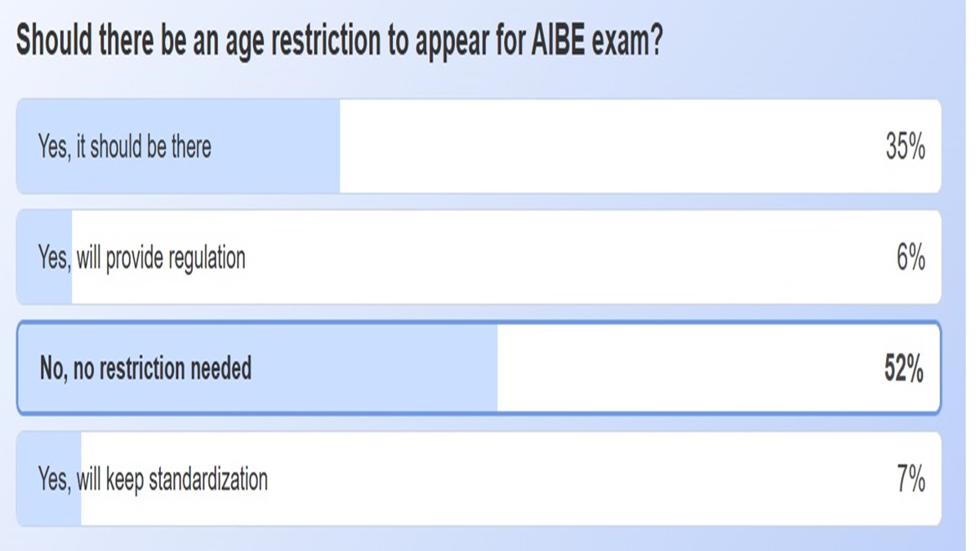Image resolution: width=980 pixels, height=551 pixels.
Task: Select 'No, no restriction needed' option
Action: pyautogui.click(x=476, y=366)
